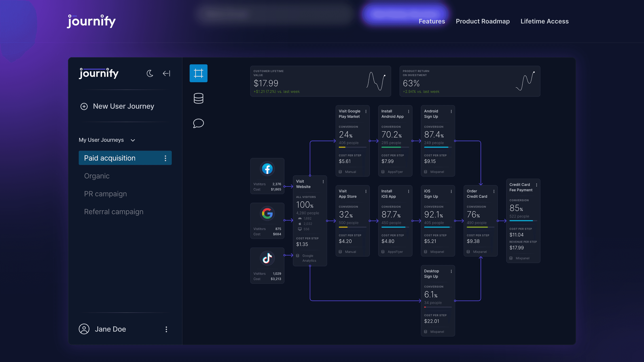Image resolution: width=644 pixels, height=362 pixels.
Task: Select the Referral campaign journey
Action: (114, 212)
